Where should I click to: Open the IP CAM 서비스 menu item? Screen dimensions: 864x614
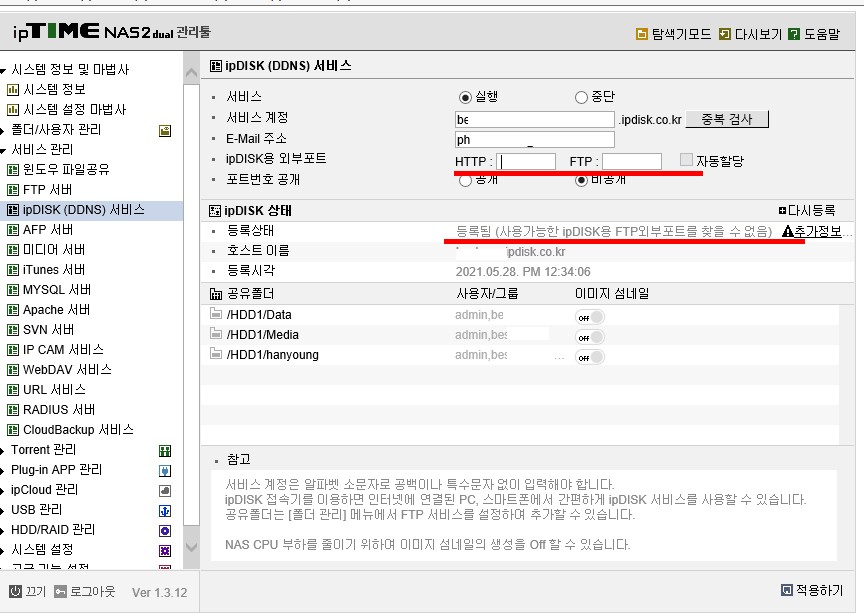(x=63, y=350)
